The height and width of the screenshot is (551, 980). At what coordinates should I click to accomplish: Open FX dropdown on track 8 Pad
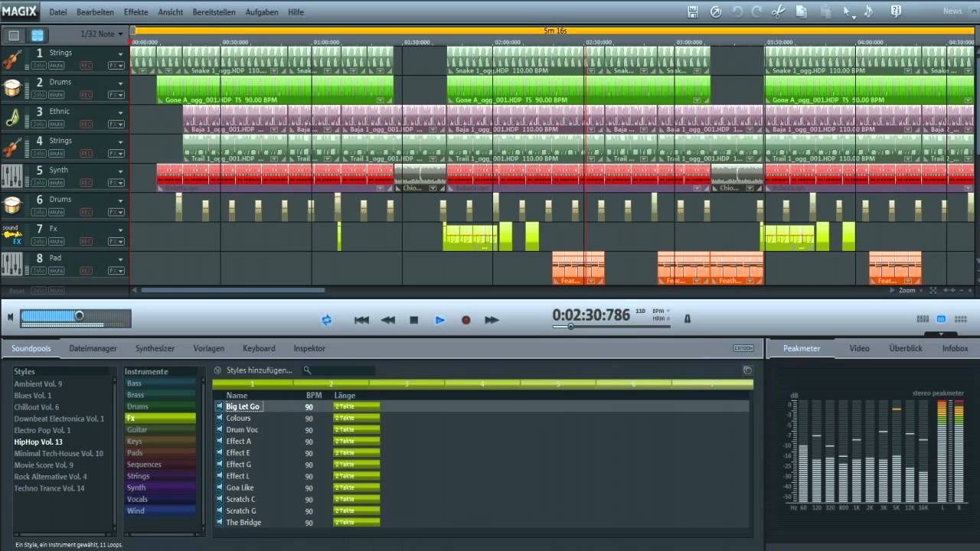(x=116, y=271)
